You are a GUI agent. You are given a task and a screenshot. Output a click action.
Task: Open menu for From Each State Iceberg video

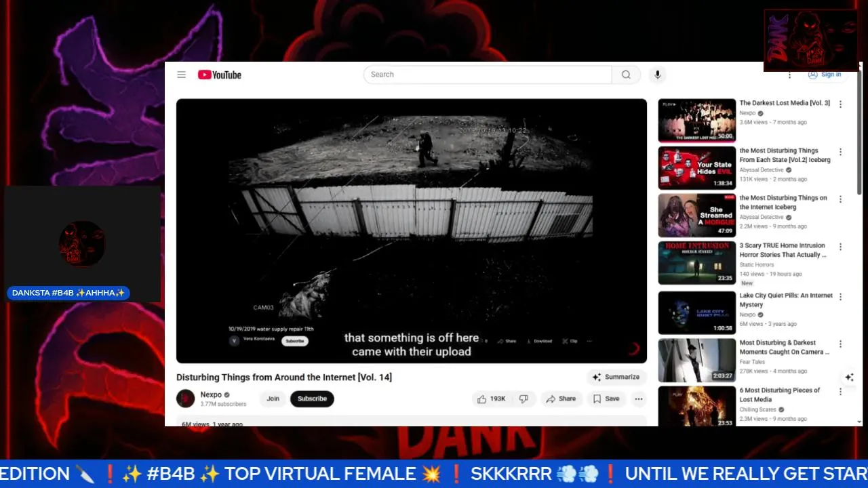pyautogui.click(x=840, y=152)
